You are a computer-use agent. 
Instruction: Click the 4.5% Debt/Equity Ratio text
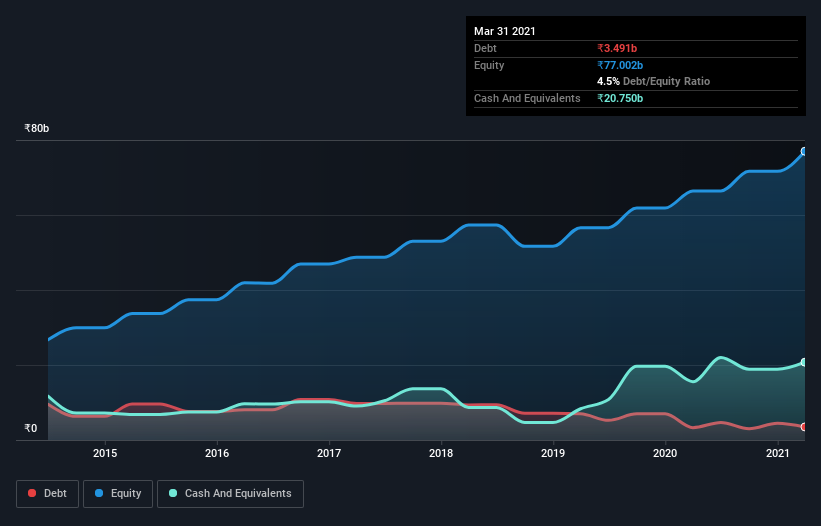pyautogui.click(x=653, y=82)
